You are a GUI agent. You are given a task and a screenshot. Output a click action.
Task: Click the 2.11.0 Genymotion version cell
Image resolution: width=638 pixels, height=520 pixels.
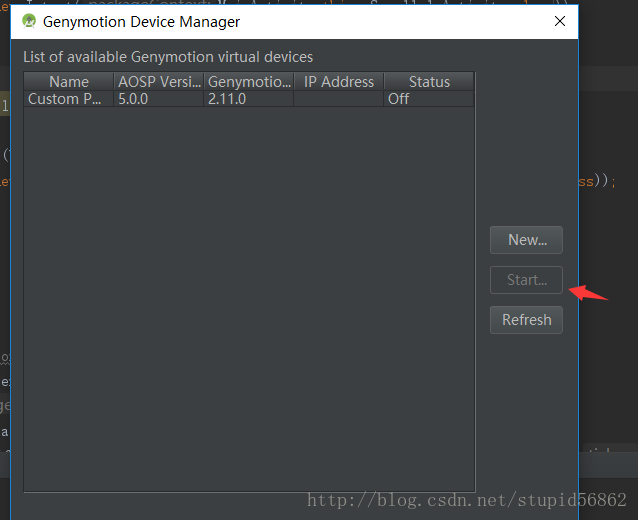[249, 99]
